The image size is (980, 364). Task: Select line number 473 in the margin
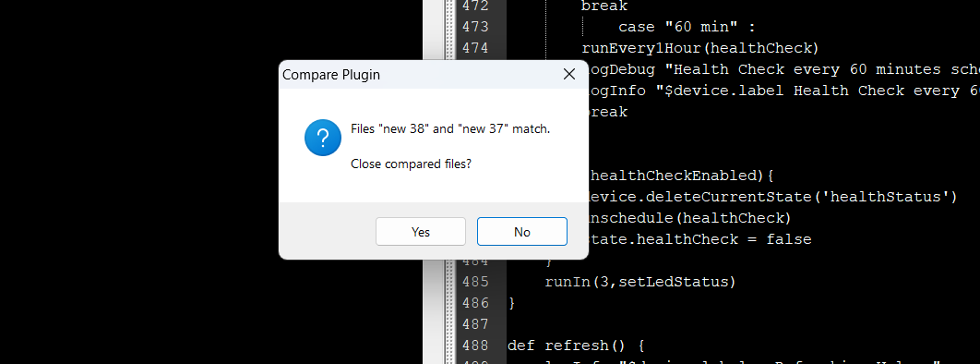(475, 27)
